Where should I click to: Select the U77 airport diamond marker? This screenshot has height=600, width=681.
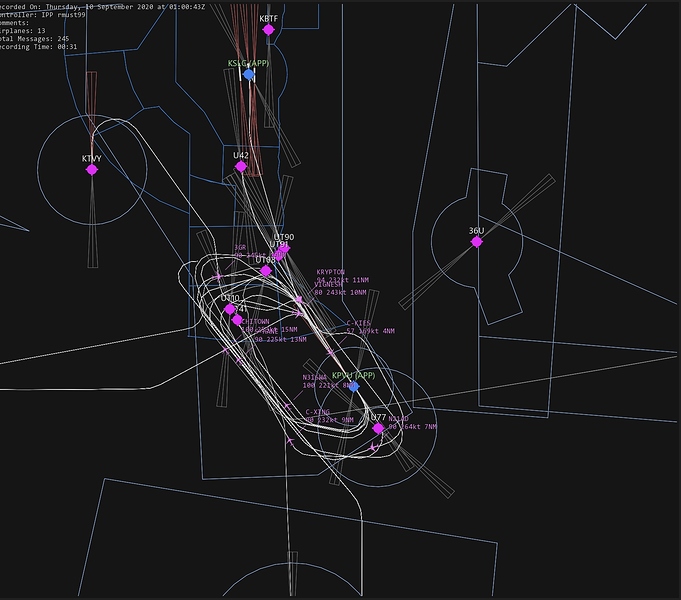coord(378,428)
